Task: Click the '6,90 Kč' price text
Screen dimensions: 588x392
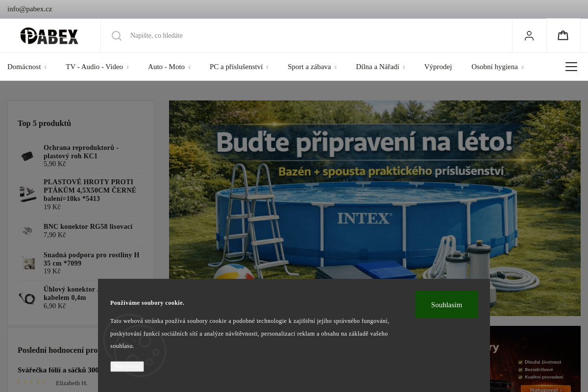Action: tap(55, 306)
